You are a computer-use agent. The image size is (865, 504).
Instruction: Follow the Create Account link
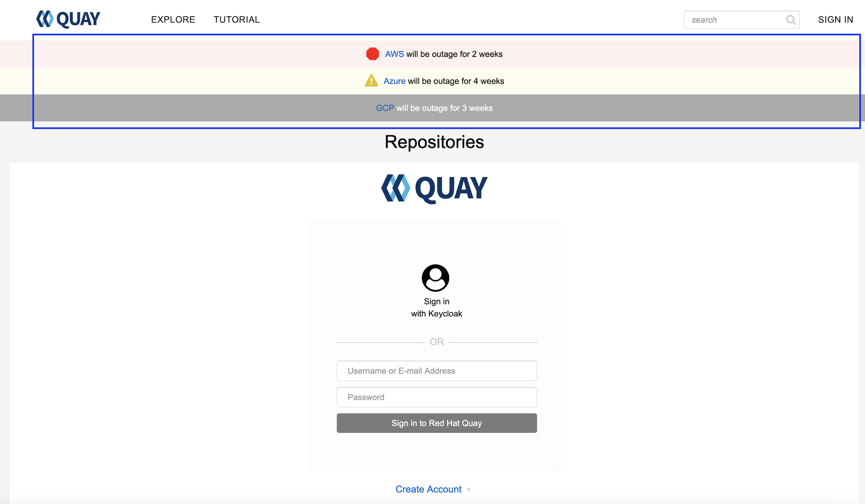[x=428, y=489]
